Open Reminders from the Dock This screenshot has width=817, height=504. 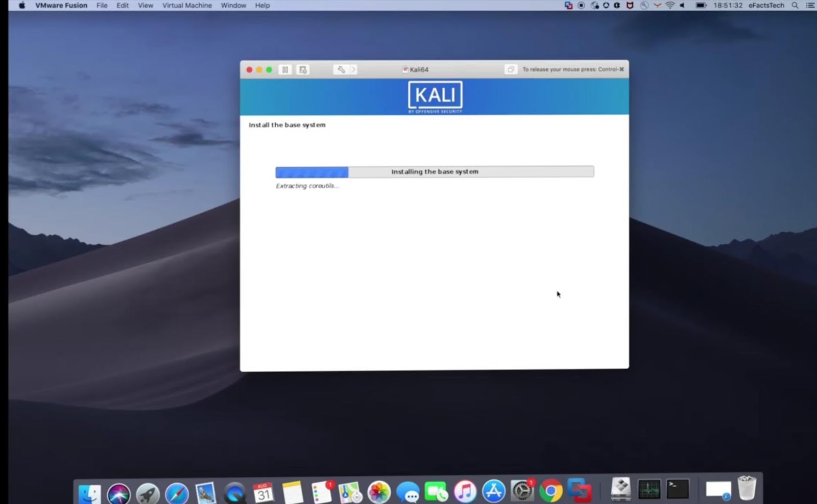click(322, 492)
